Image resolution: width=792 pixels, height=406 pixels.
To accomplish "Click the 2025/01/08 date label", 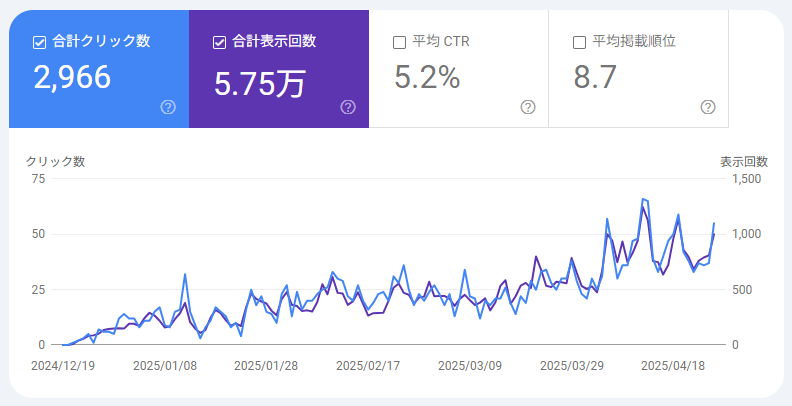I will pos(165,366).
